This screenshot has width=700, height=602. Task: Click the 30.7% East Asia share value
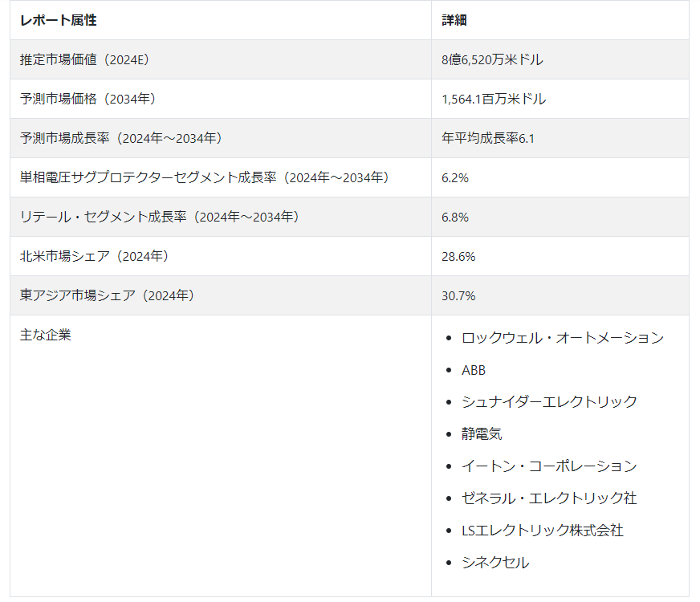tap(458, 295)
